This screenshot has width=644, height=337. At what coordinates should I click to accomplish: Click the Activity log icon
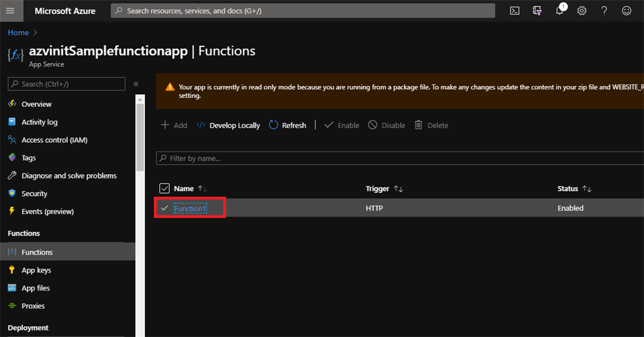(x=12, y=122)
